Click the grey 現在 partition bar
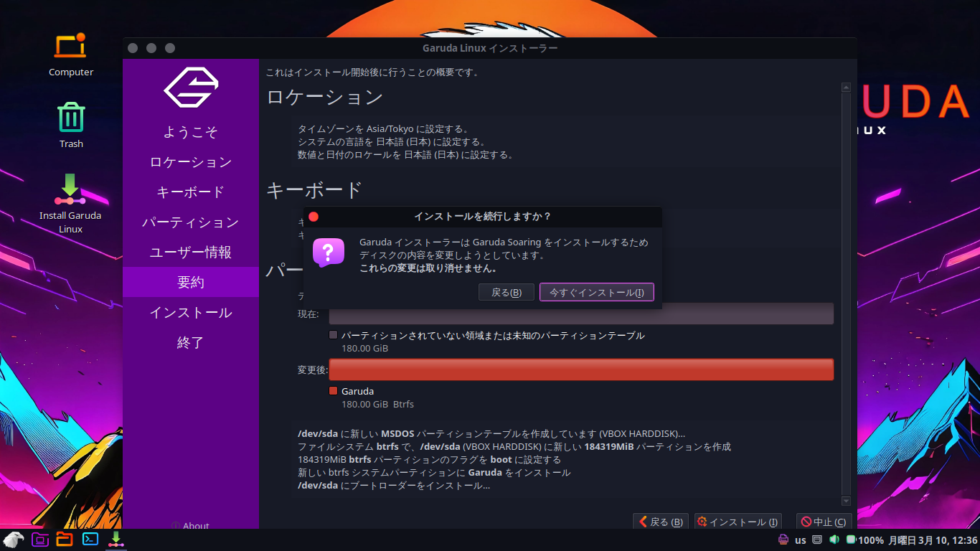 (x=581, y=314)
